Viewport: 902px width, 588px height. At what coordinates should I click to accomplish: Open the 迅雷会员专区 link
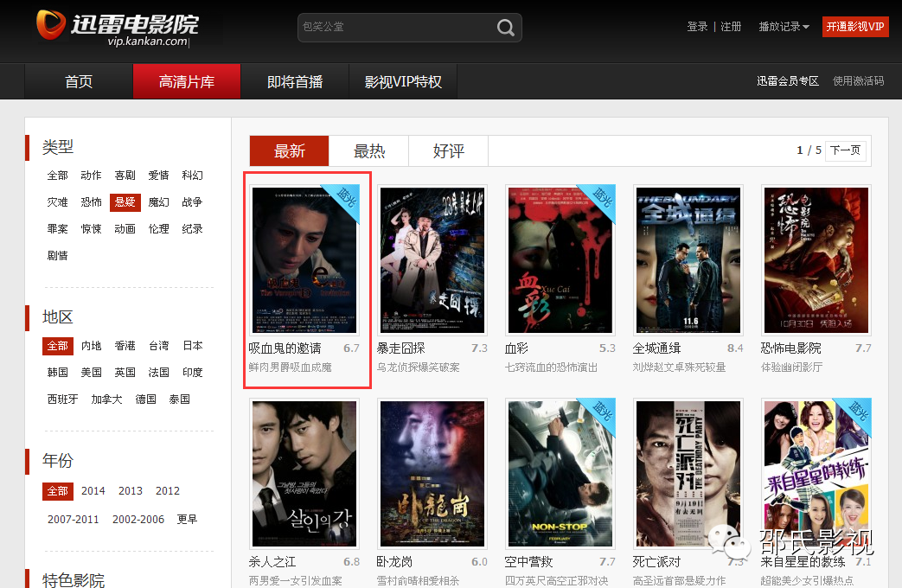tap(787, 80)
